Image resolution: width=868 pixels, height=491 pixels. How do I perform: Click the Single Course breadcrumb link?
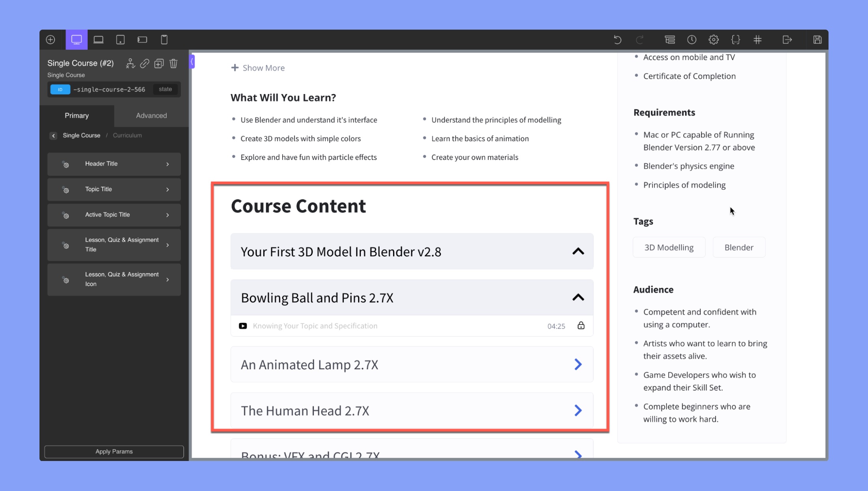pos(81,135)
